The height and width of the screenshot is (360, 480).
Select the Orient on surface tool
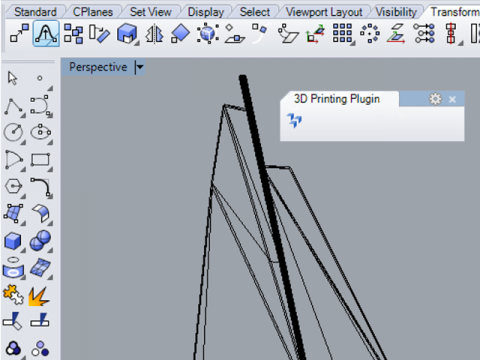(x=235, y=33)
